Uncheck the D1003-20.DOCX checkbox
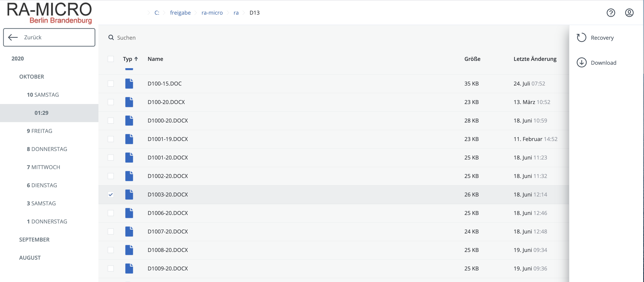The image size is (644, 282). tap(111, 195)
